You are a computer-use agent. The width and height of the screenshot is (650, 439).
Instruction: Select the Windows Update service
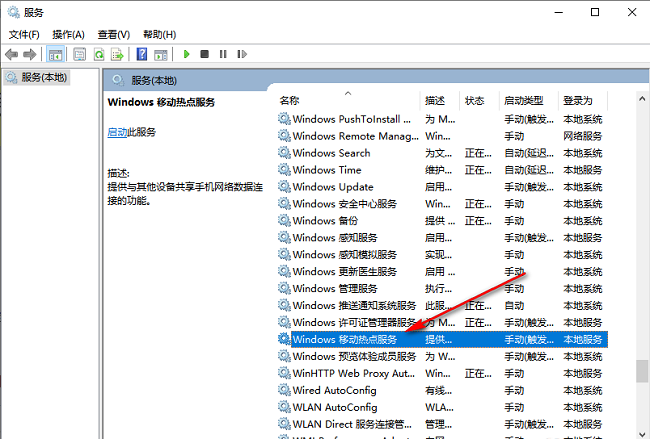(442, 187)
